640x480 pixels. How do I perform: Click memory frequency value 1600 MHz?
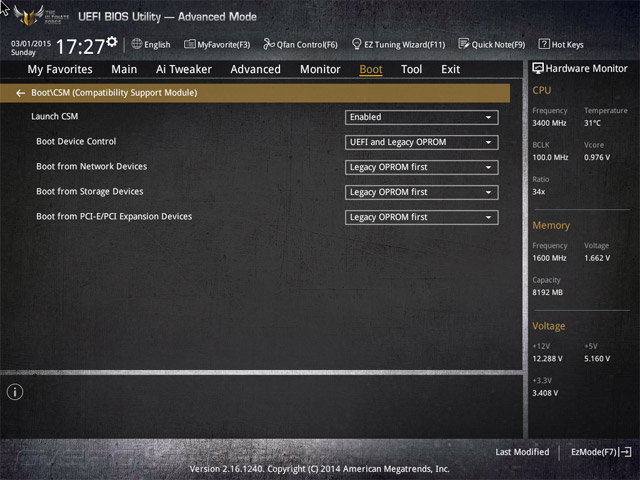[549, 258]
